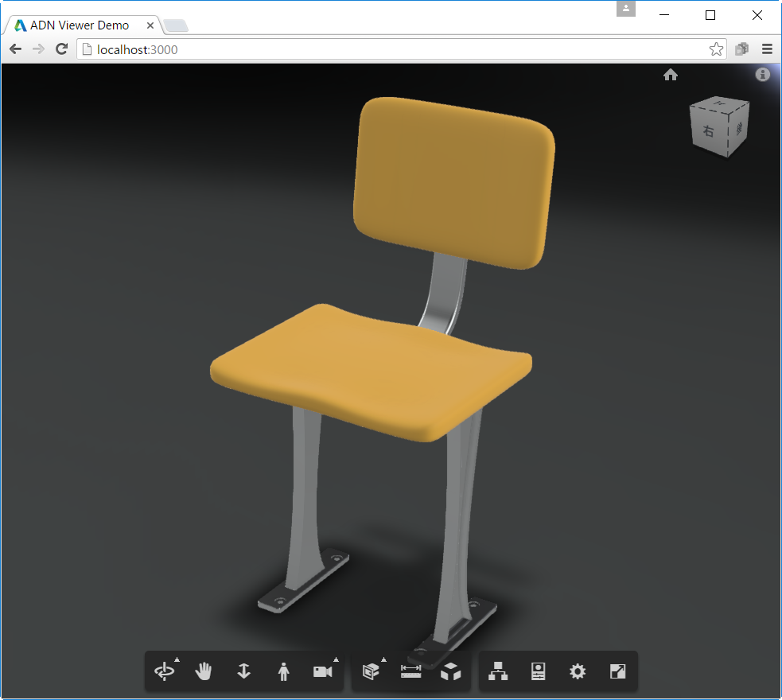The width and height of the screenshot is (782, 700).
Task: Select the Orbit tool
Action: (165, 671)
